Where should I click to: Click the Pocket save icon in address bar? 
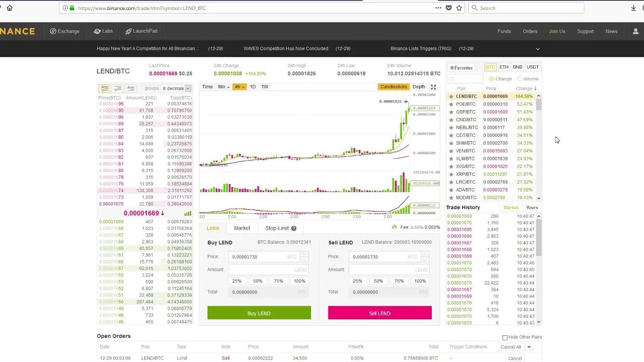tap(449, 8)
